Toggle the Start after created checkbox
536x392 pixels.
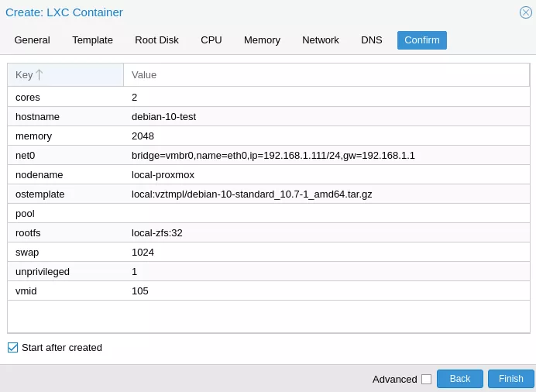(x=12, y=348)
